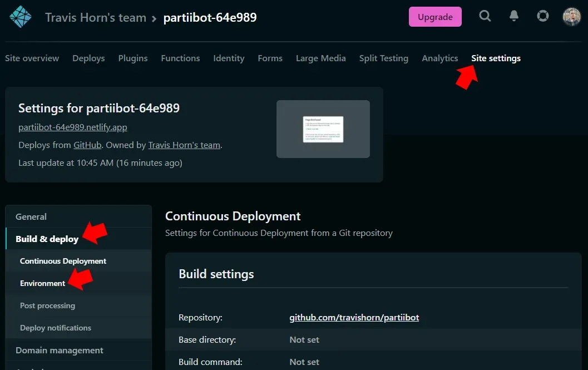The height and width of the screenshot is (370, 588).
Task: Open the github.com/travishorn/partiibot repository link
Action: [x=354, y=317]
